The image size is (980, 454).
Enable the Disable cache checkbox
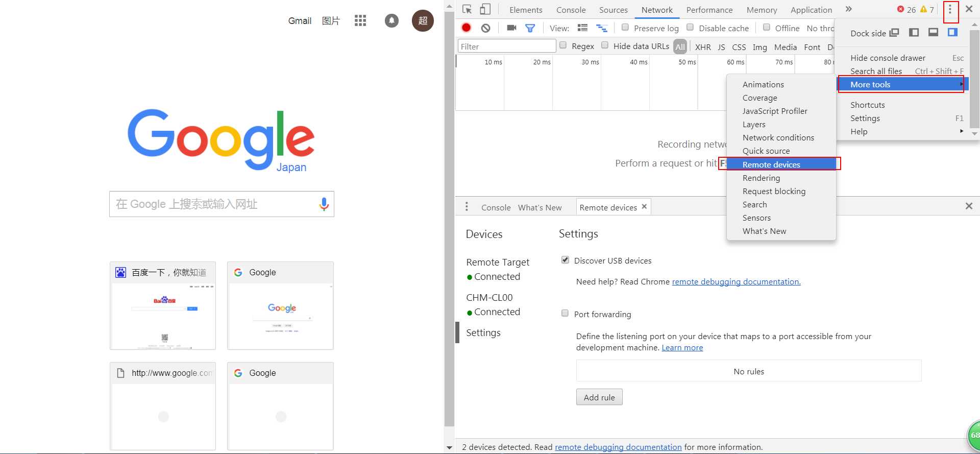click(690, 28)
